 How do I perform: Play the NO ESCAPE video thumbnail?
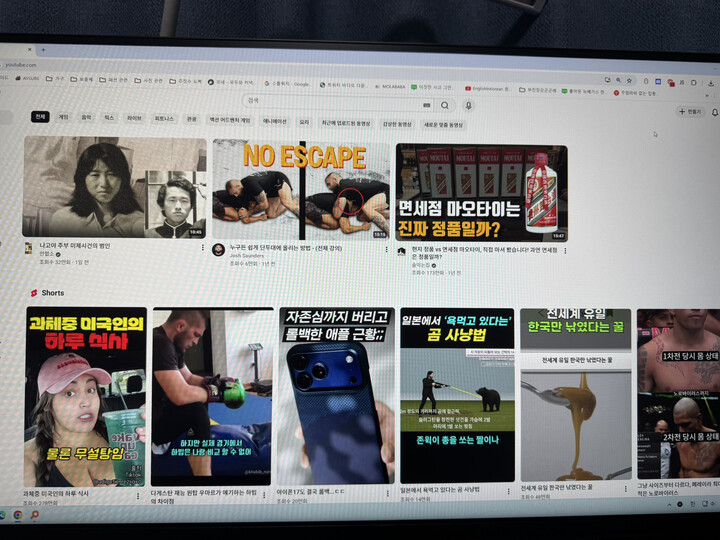point(300,188)
